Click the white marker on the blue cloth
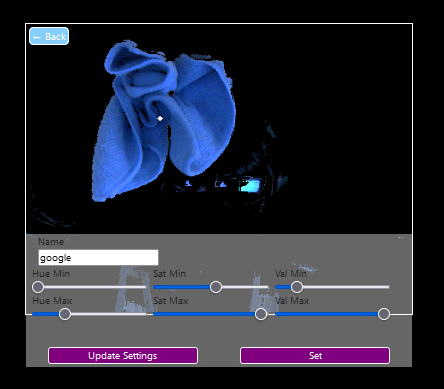Viewport: 444px width, 389px height. point(160,118)
